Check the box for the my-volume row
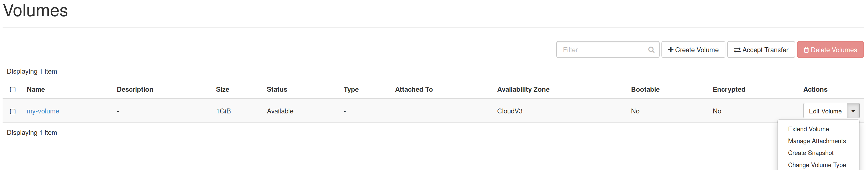The width and height of the screenshot is (868, 170). pyautogui.click(x=13, y=111)
